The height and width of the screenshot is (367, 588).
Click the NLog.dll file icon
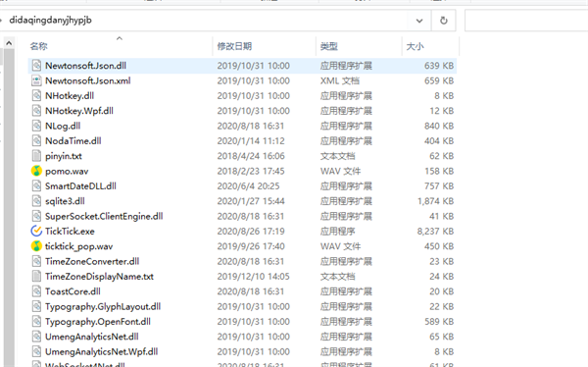[36, 126]
